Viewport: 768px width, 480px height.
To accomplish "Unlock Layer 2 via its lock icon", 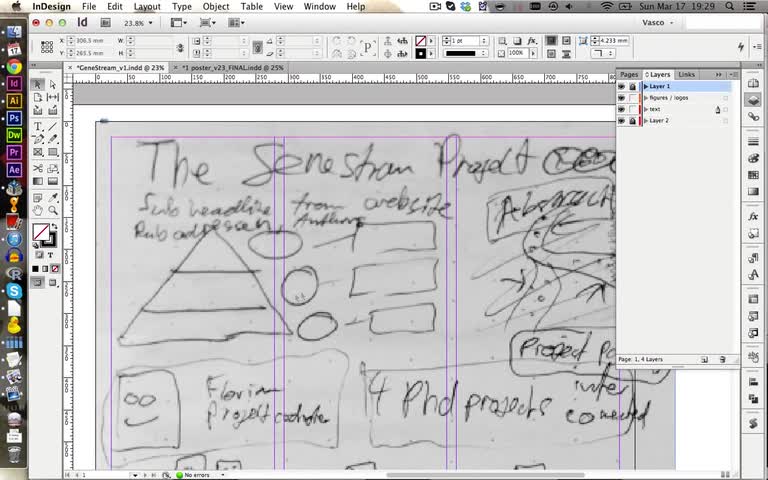I will point(633,120).
